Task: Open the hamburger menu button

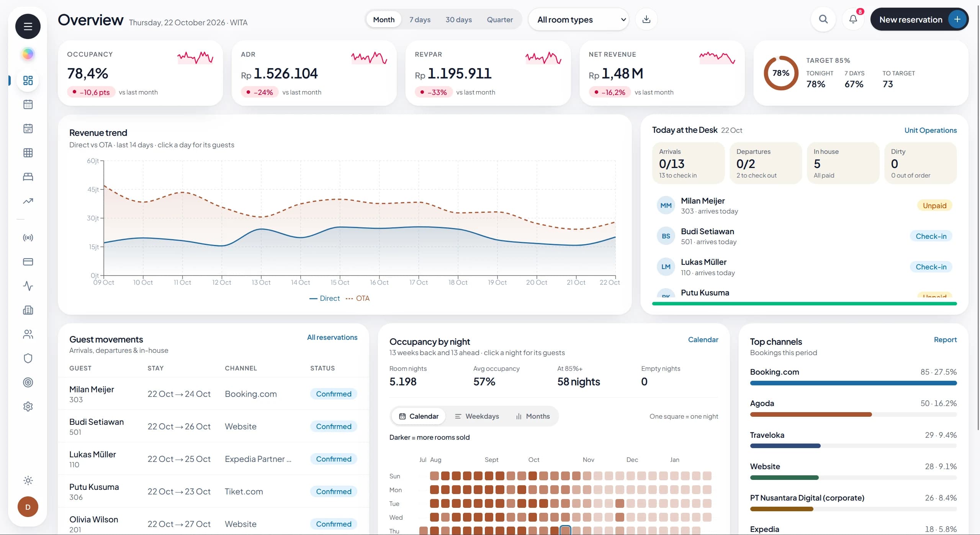Action: (28, 26)
